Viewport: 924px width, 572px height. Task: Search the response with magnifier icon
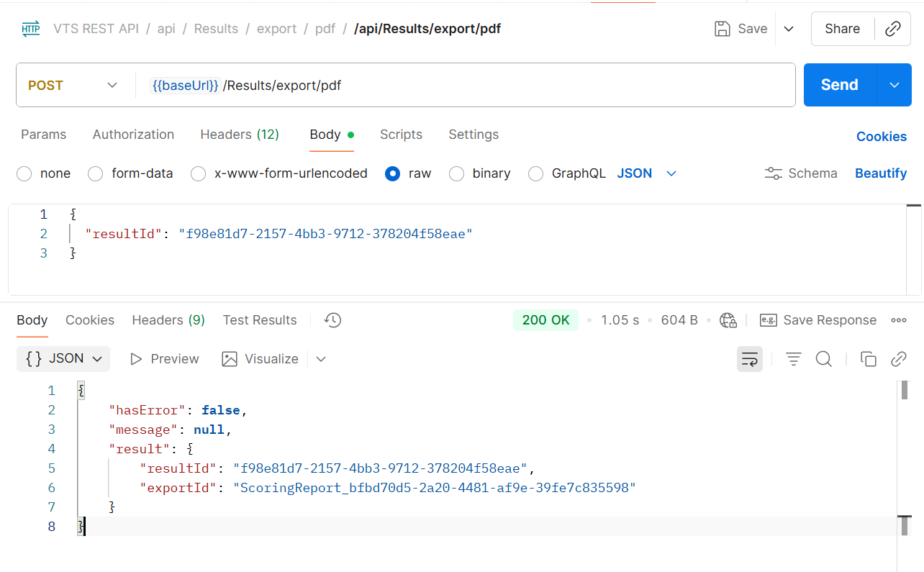click(x=823, y=359)
